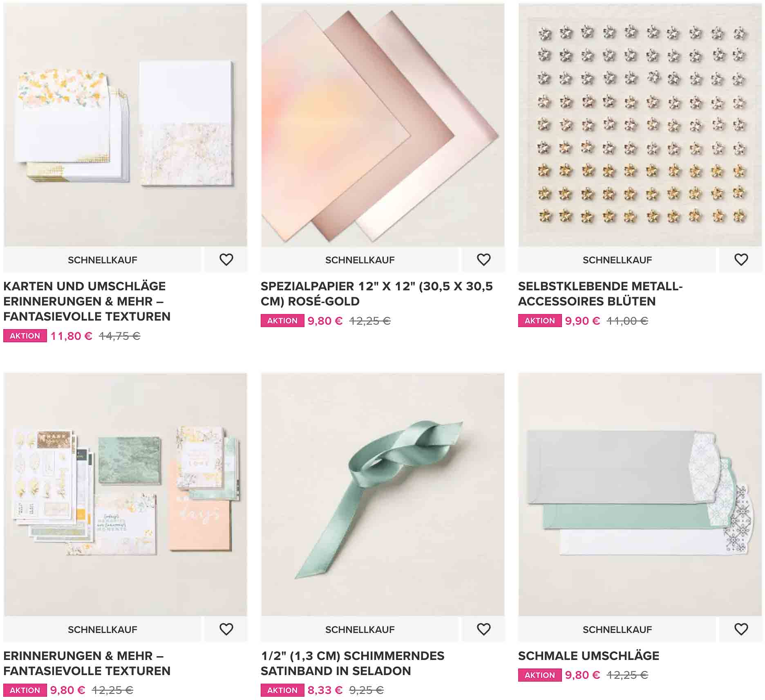Click Schnellkauf below the Seladon ribbon
This screenshot has width=765, height=700.
(x=360, y=629)
